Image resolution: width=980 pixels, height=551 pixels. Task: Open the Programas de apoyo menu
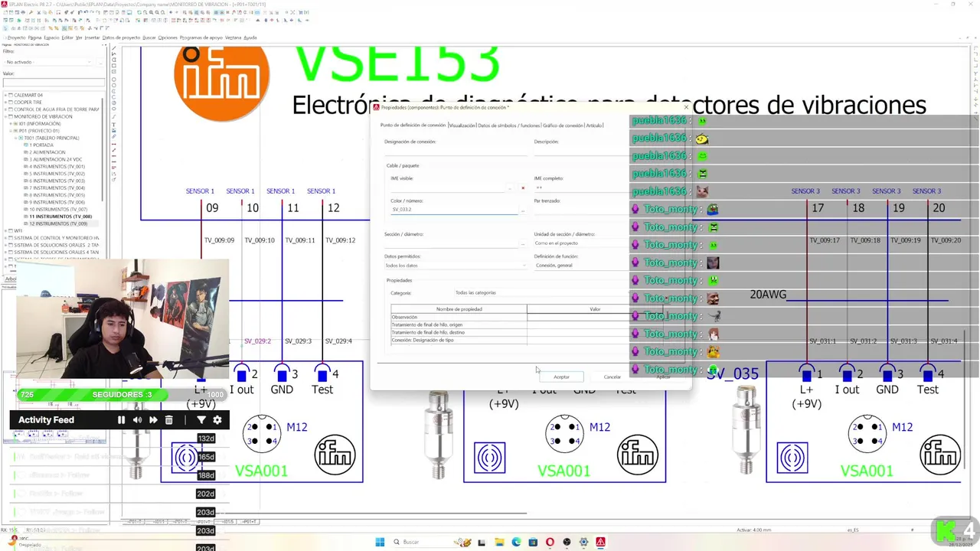201,37
